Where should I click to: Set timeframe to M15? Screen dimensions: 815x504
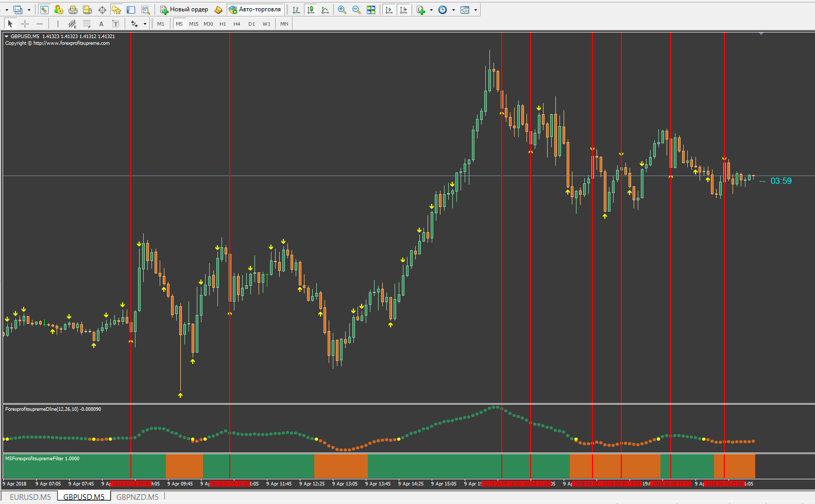194,24
